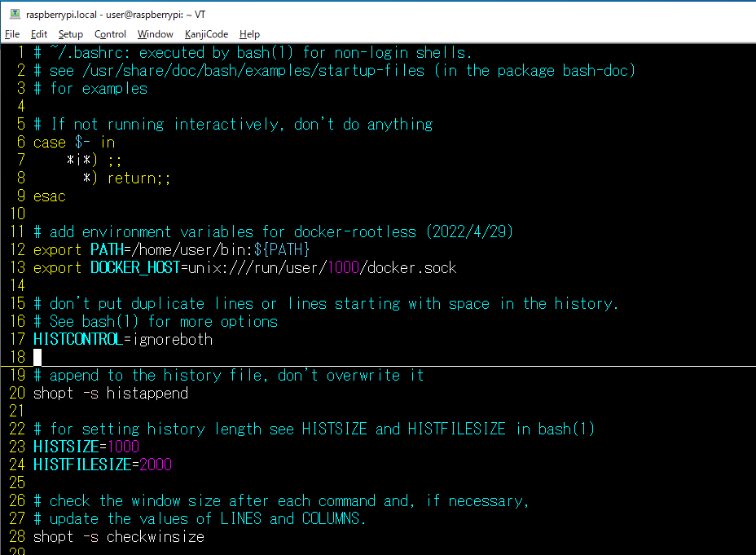Click the pink '1000' in the docker.sock path
Viewport: 756px width, 555px height.
coord(343,267)
